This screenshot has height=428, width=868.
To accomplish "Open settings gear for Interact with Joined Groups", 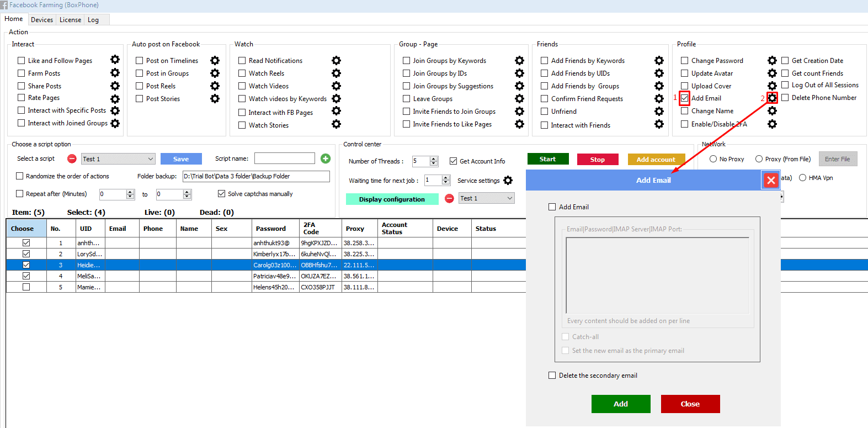I will coord(115,123).
